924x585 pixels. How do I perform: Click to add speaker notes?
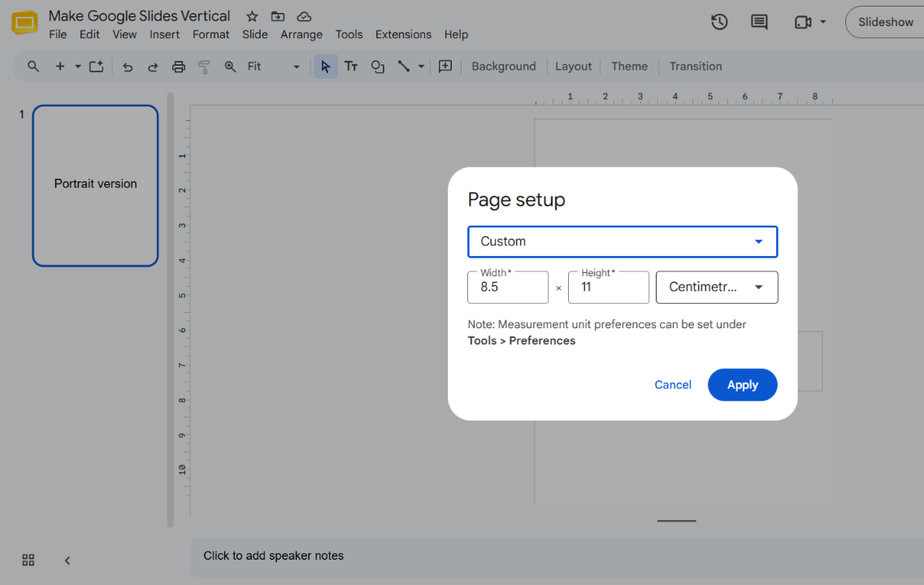tap(273, 556)
